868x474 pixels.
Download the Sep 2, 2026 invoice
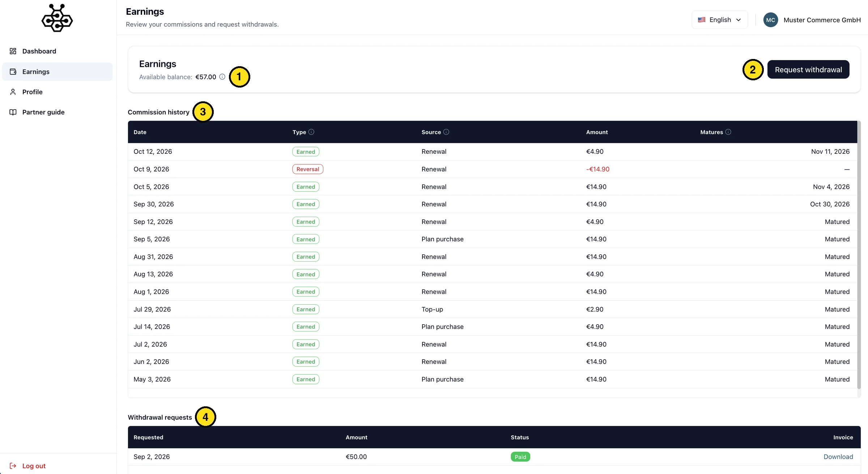[x=838, y=457]
